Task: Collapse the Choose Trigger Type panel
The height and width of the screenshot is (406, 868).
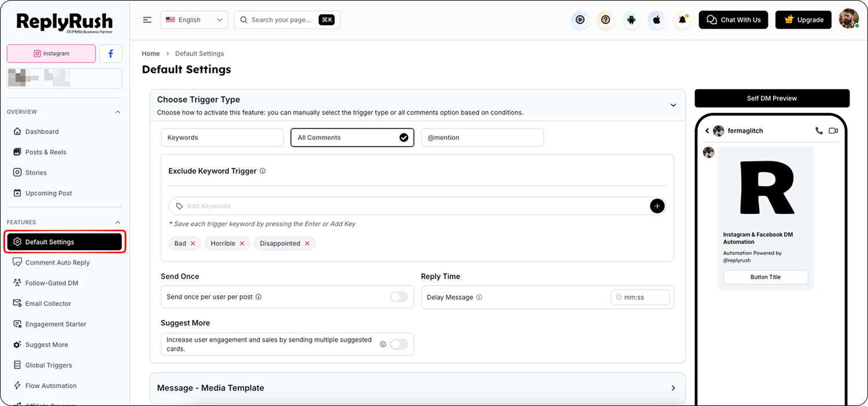Action: point(673,105)
